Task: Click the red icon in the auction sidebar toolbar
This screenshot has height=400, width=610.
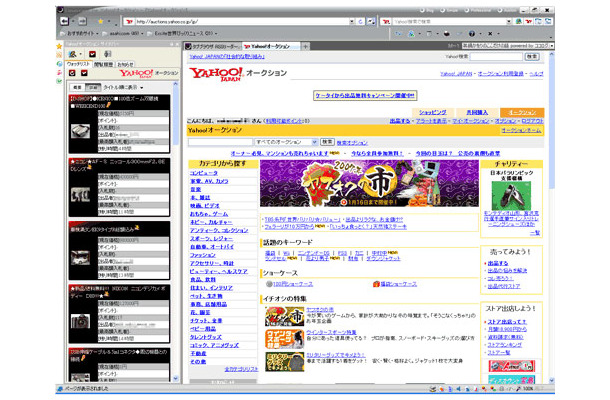Action: (x=92, y=54)
